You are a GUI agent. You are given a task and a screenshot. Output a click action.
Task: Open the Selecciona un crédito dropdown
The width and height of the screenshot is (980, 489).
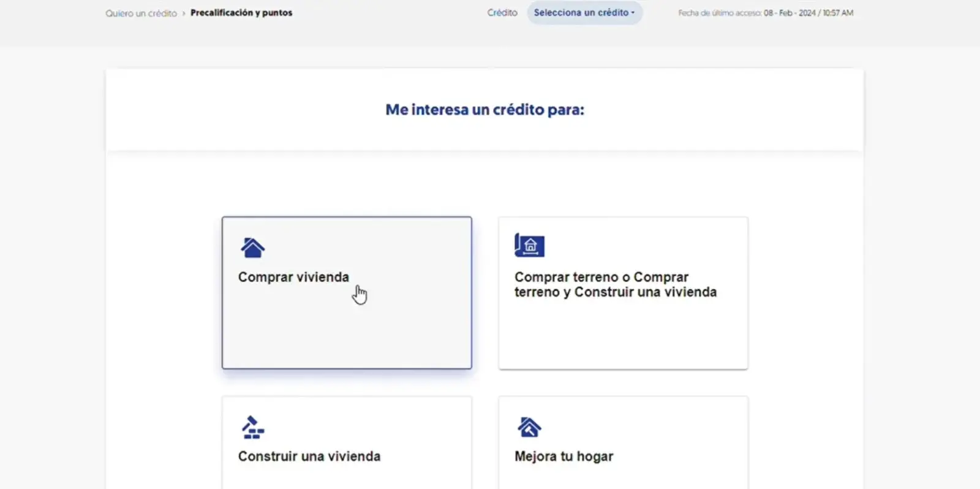point(584,12)
